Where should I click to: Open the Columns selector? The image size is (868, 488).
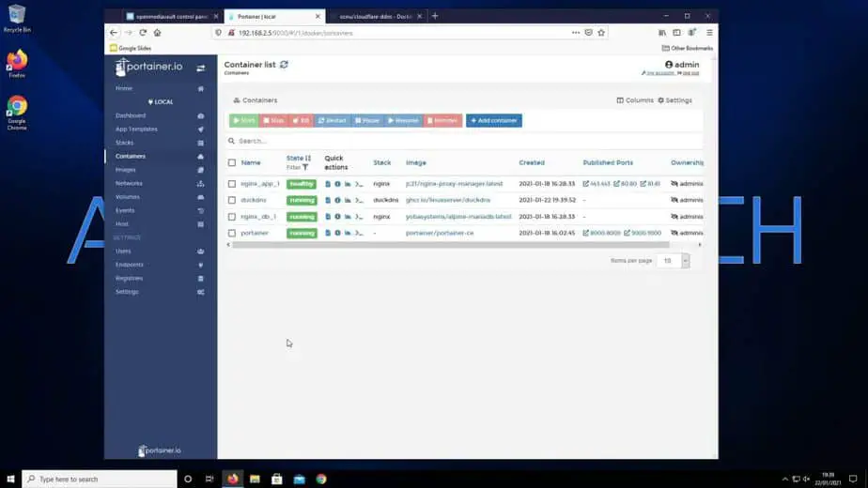click(x=634, y=100)
